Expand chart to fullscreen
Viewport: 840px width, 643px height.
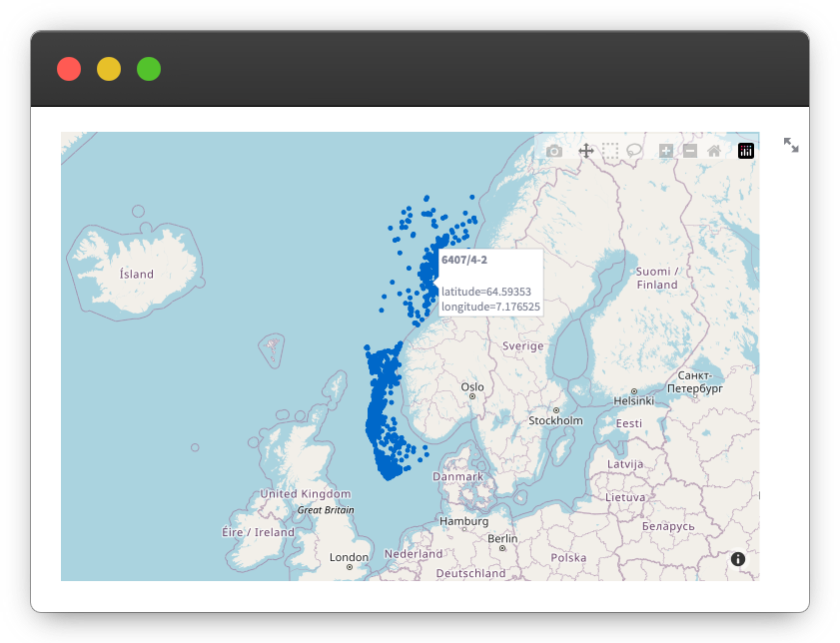click(x=791, y=145)
